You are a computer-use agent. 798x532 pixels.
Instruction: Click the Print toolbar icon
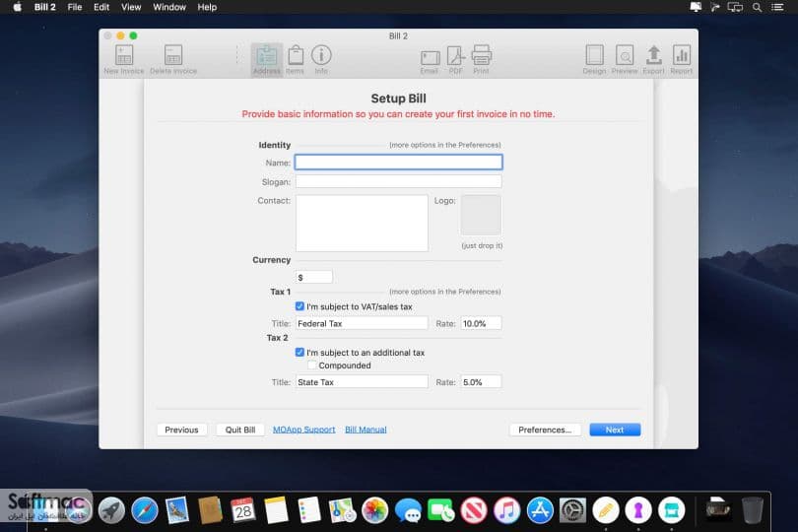pos(481,59)
